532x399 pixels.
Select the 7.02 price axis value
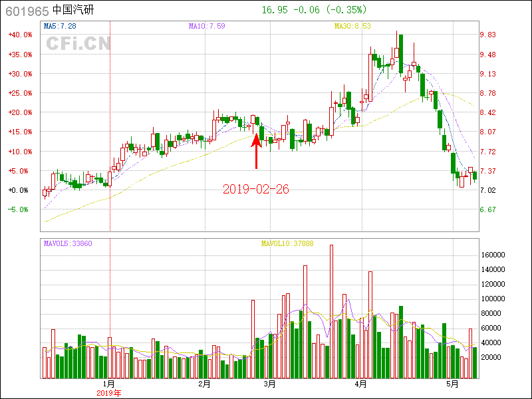488,190
